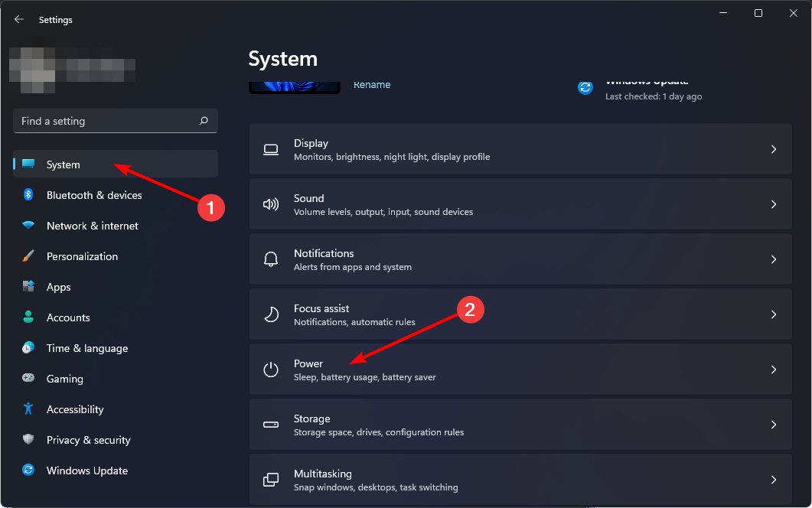Image resolution: width=812 pixels, height=508 pixels.
Task: Click the Sound title text
Action: pyautogui.click(x=308, y=198)
